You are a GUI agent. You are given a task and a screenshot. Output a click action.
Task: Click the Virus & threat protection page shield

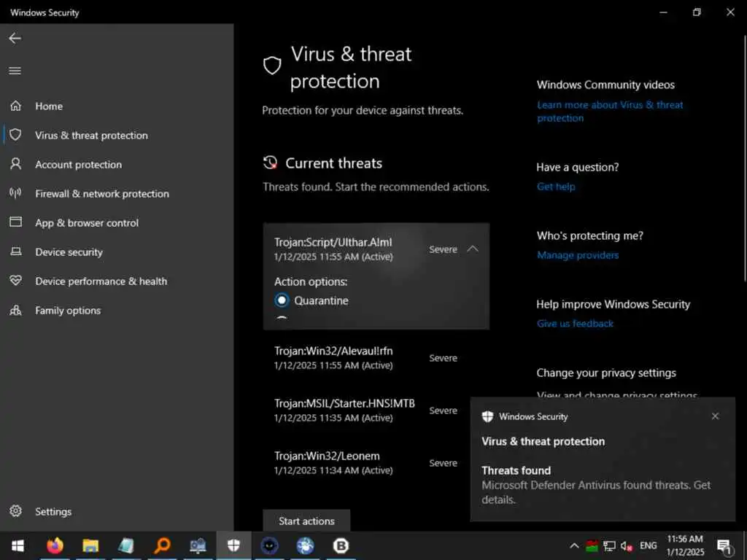click(272, 65)
